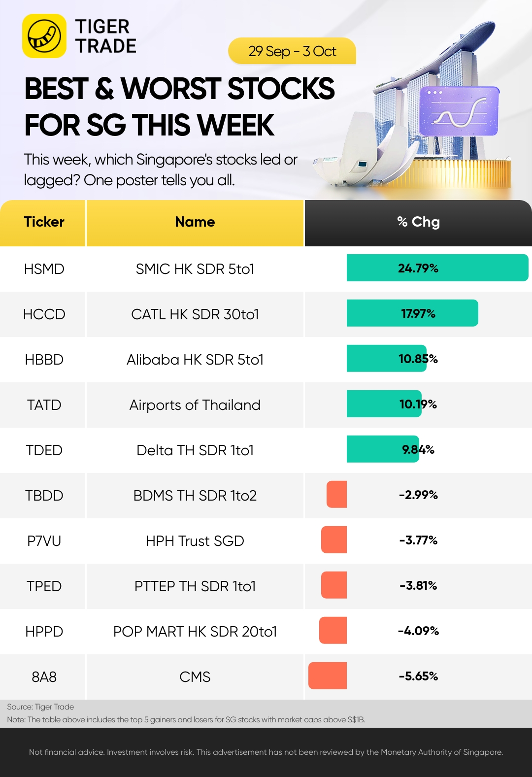Select the HSMD ticker cell

44,269
